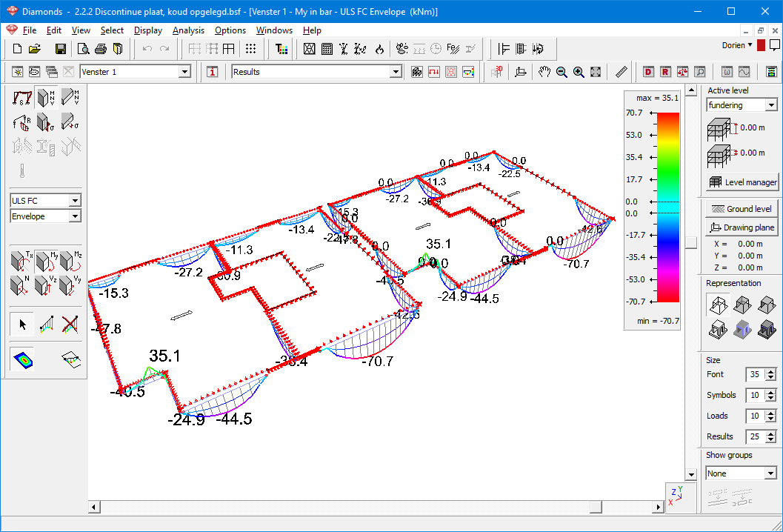The width and height of the screenshot is (783, 532).
Task: Expand the Venster 1 window dropdown
Action: coord(184,72)
